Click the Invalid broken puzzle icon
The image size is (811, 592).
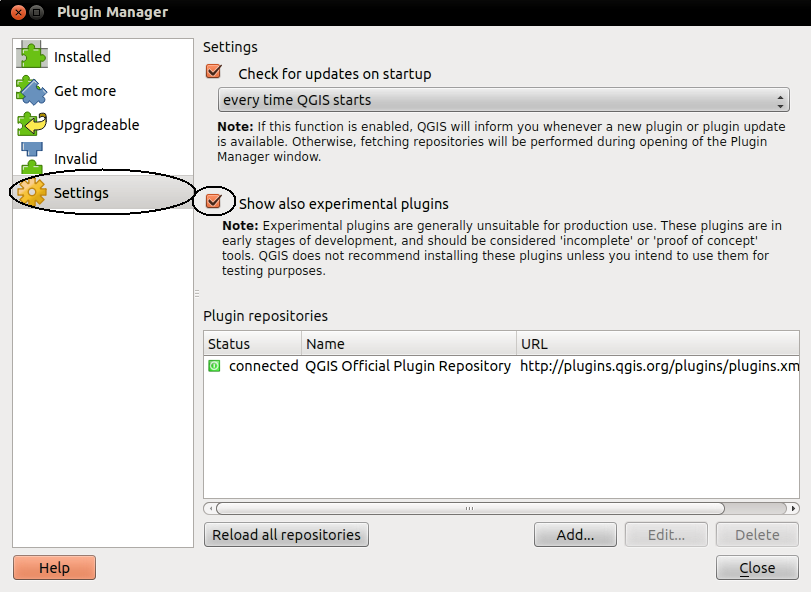coord(32,158)
